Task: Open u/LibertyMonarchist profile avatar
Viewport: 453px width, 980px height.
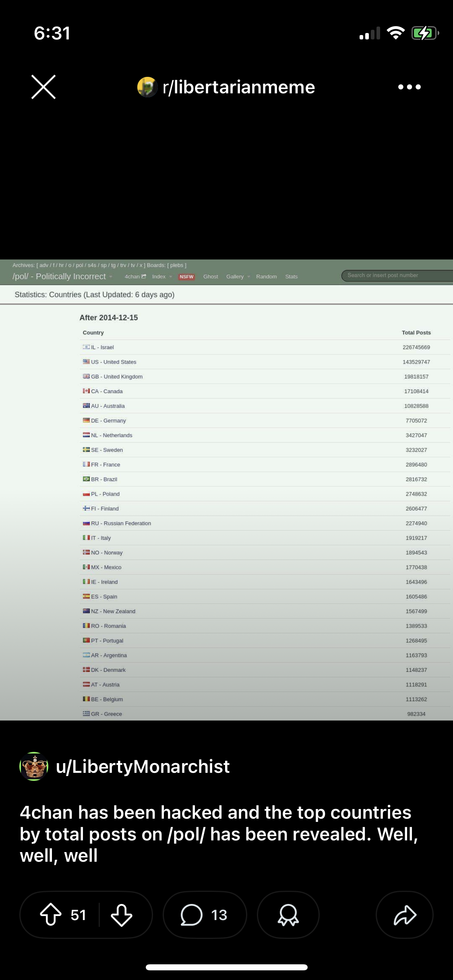Action: (x=34, y=766)
